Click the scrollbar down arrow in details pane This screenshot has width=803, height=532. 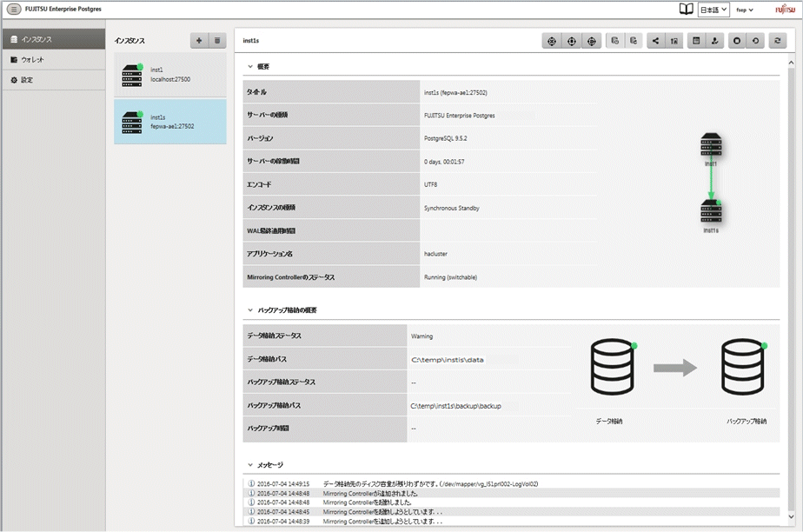pos(791,516)
